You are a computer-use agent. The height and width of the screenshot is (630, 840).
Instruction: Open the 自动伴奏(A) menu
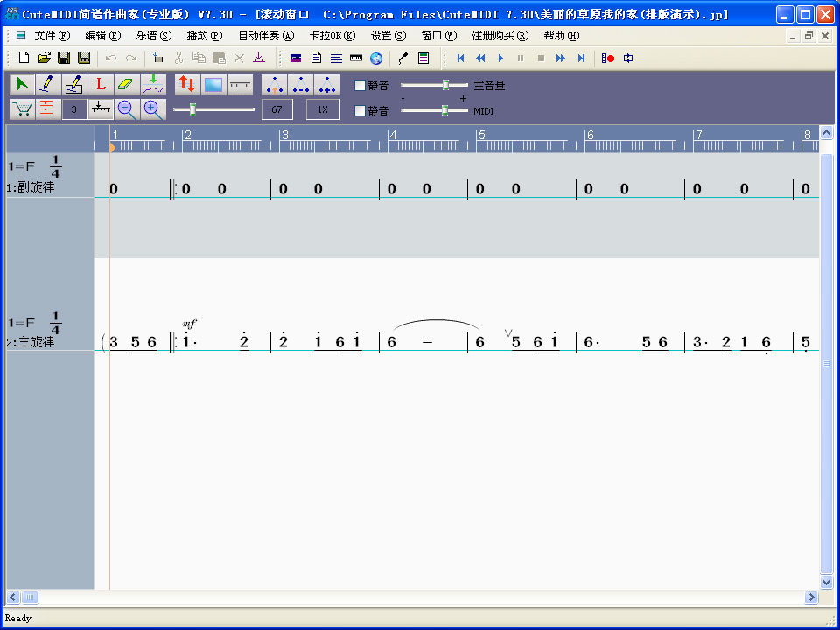pyautogui.click(x=266, y=36)
